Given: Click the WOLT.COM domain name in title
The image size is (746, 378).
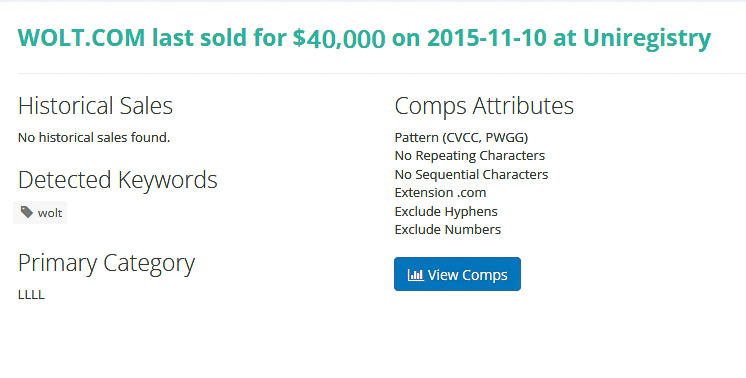Looking at the screenshot, I should tap(81, 38).
